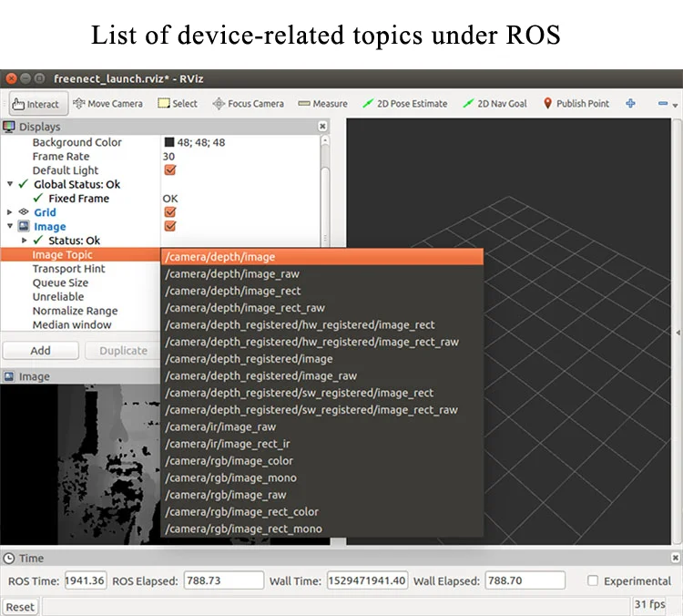The height and width of the screenshot is (616, 683).
Task: Choose /camera/depth/image_raw topic
Action: pos(321,273)
